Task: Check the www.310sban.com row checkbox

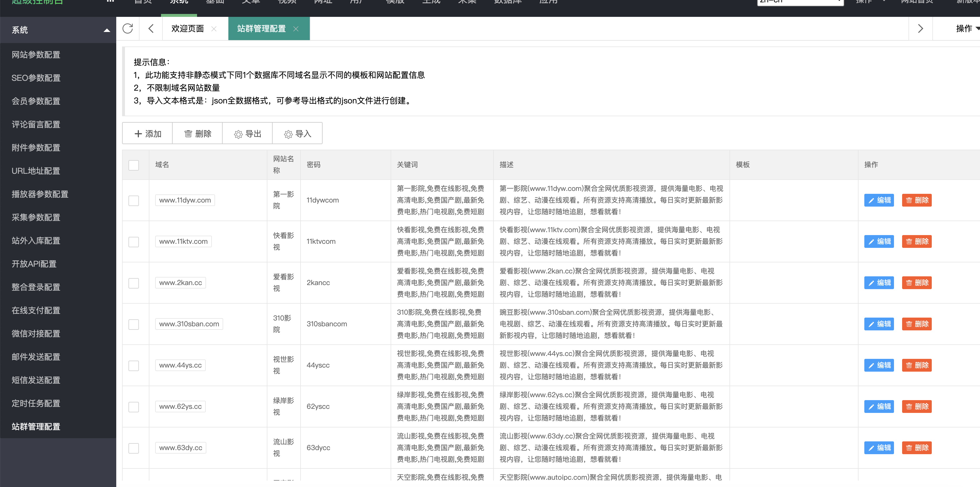Action: pos(133,325)
